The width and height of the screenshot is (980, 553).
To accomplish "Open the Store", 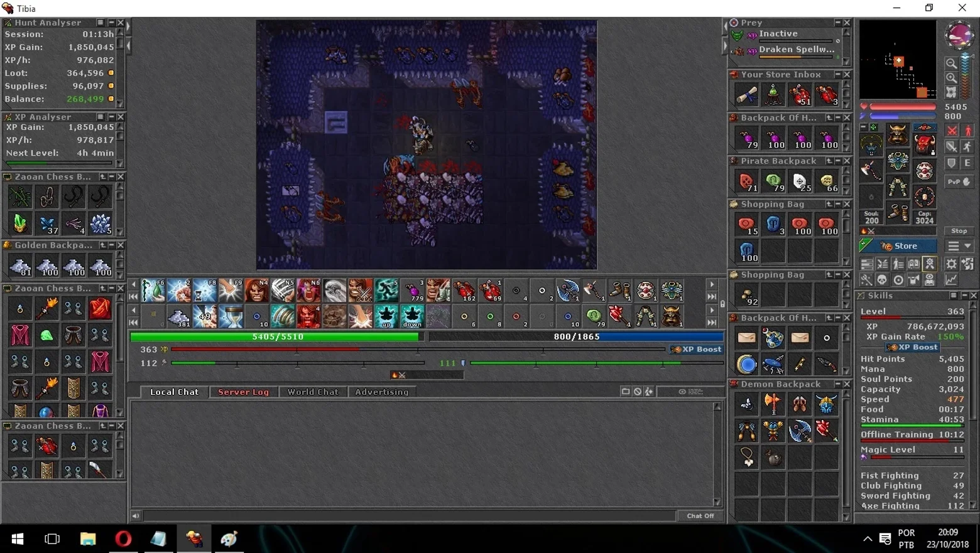I will (898, 246).
